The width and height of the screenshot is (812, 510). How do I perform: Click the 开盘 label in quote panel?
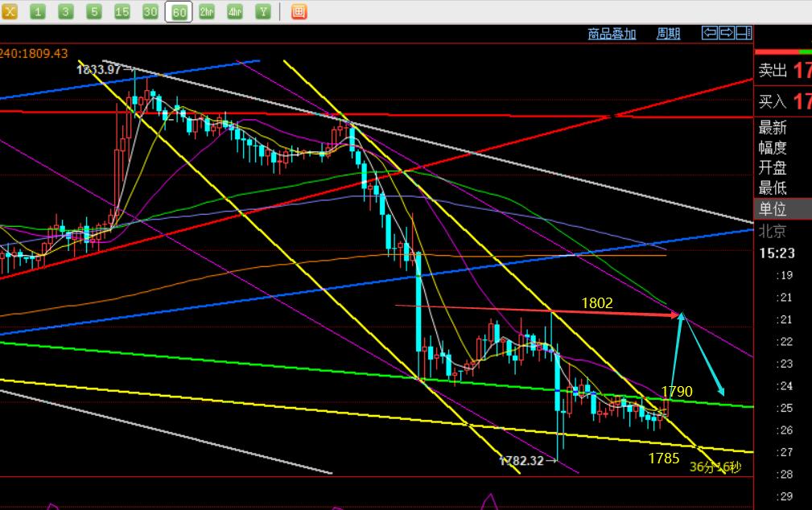click(x=773, y=168)
